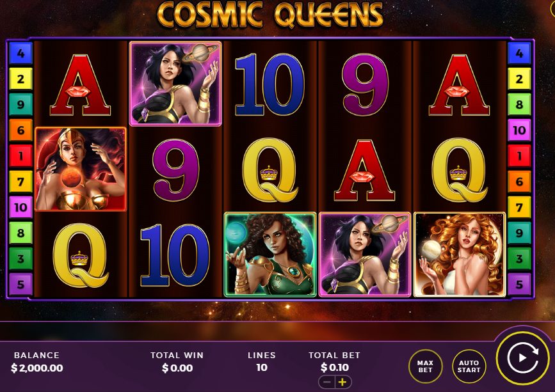Viewport: 555px width, 392px height.
Task: Click the AUTO START button
Action: click(x=469, y=366)
